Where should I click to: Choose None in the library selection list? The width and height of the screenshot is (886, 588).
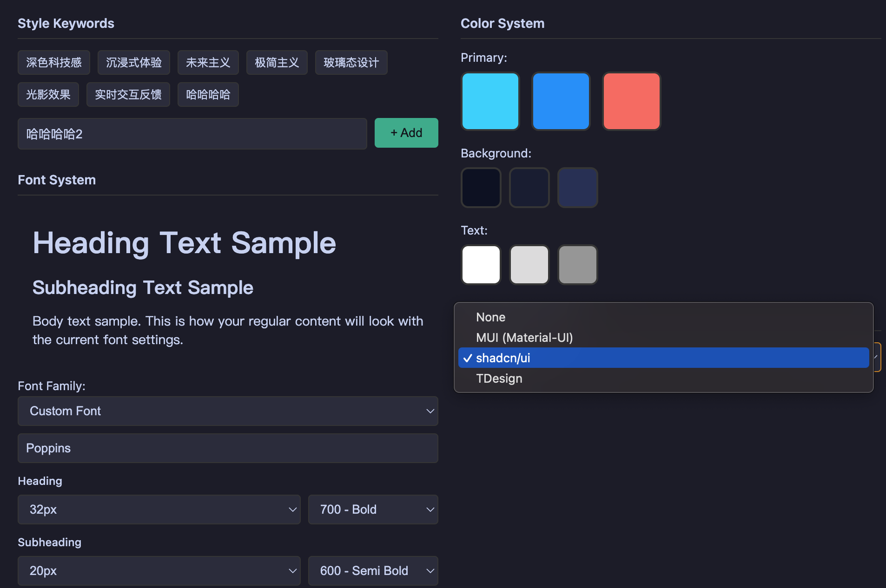pos(490,317)
